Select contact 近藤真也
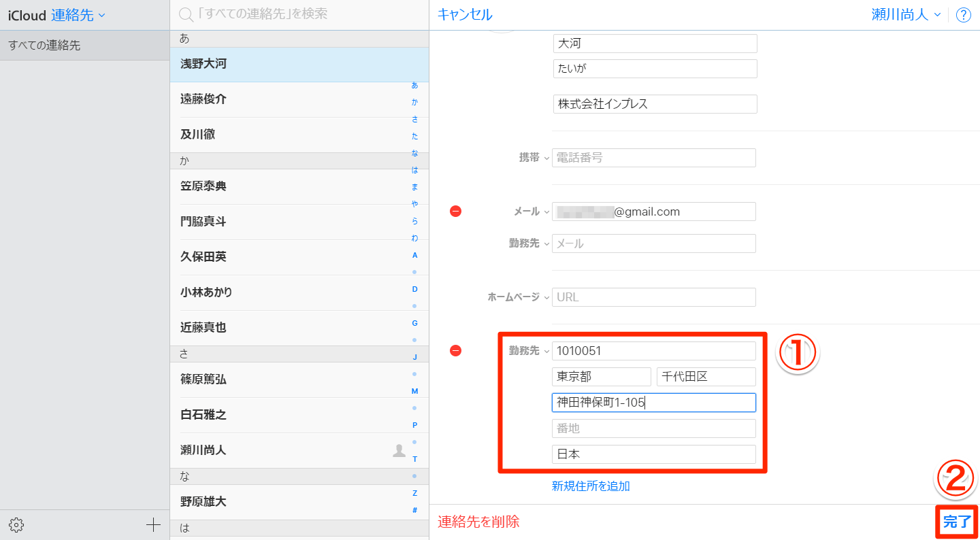 coord(299,328)
